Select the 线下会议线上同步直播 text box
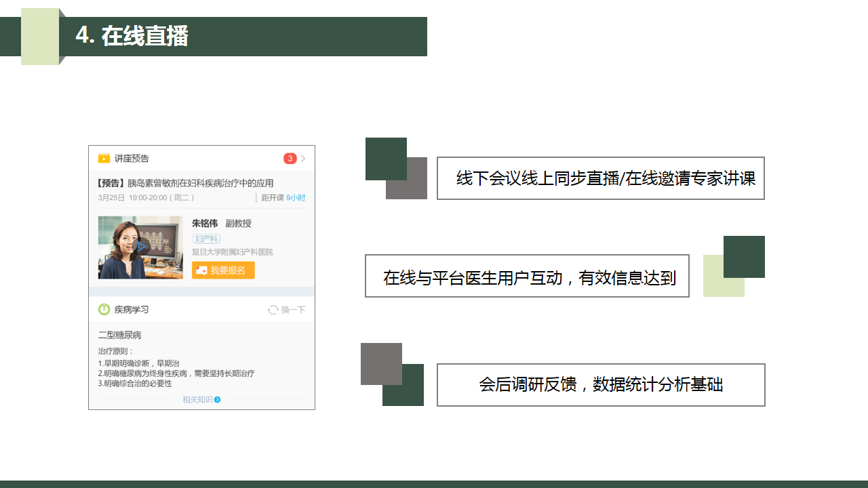Viewport: 868px width, 488px height. (600, 178)
